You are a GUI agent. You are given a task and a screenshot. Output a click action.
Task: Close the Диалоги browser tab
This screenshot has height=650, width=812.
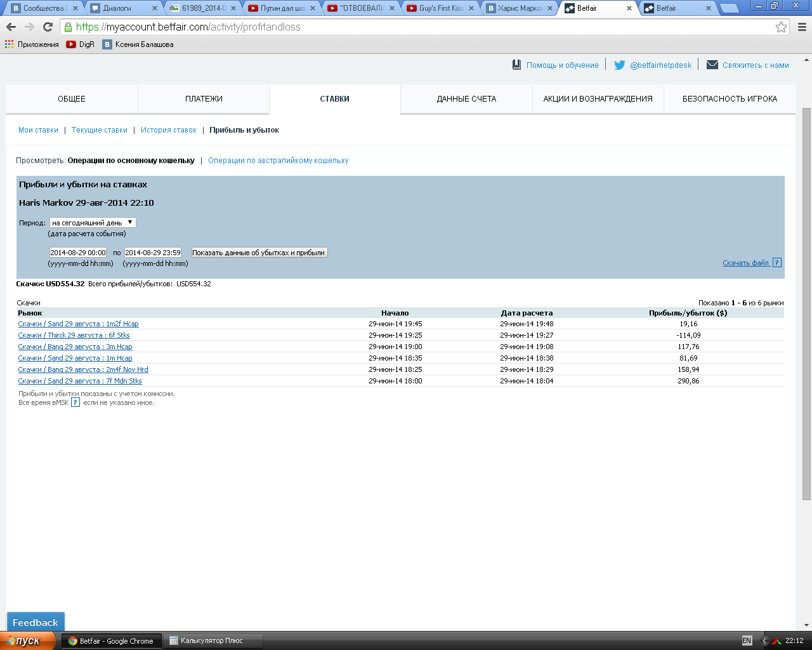click(155, 8)
